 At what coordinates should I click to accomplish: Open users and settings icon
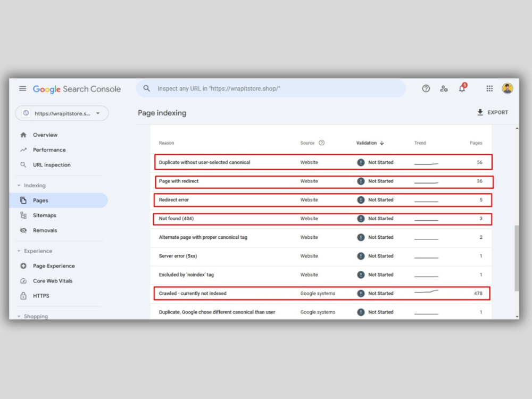[x=444, y=88]
